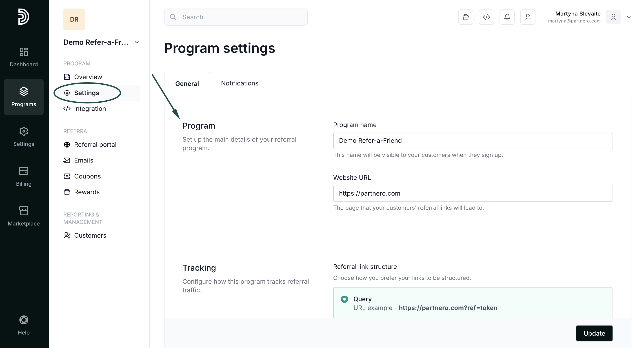Click the gift rewards icon in header
The width and height of the screenshot is (644, 348).
click(x=466, y=17)
